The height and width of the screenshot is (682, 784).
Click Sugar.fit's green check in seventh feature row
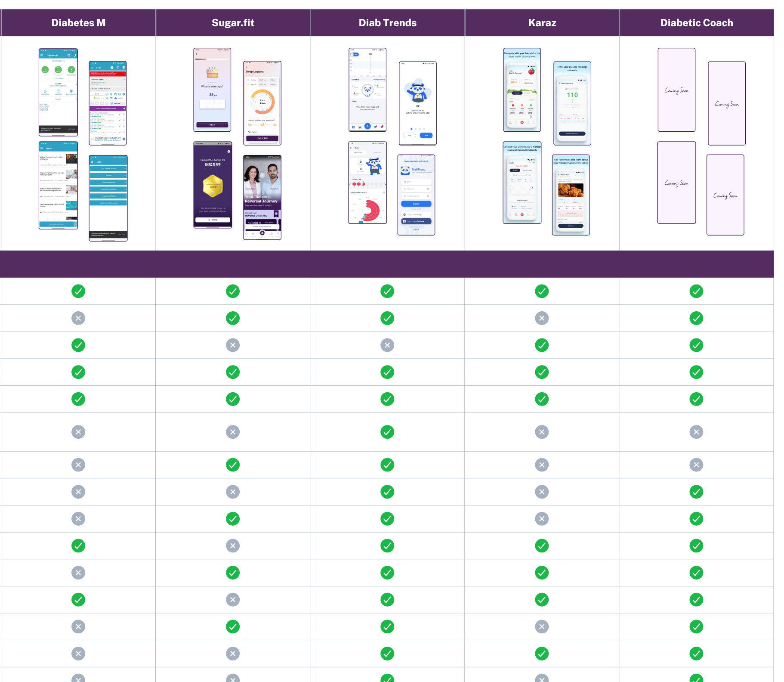233,465
